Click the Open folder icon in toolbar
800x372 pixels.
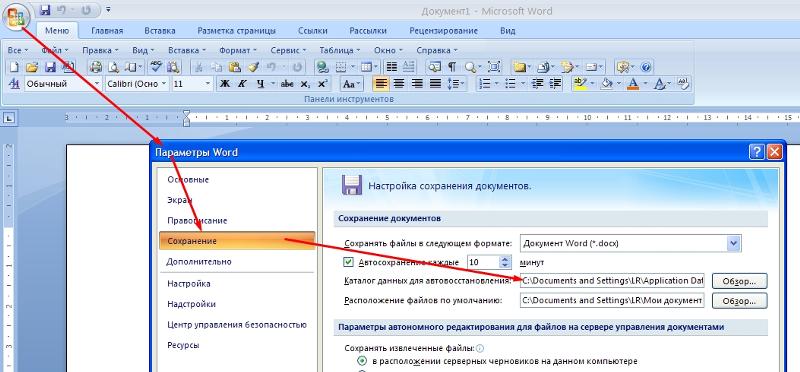pos(32,67)
